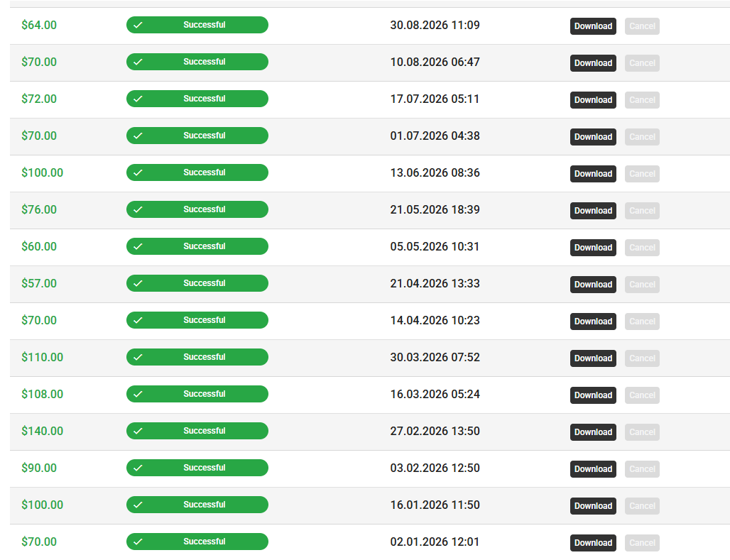Download receipt dated 10.08.2026 06:47
Image resolution: width=730 pixels, height=560 pixels.
[593, 63]
